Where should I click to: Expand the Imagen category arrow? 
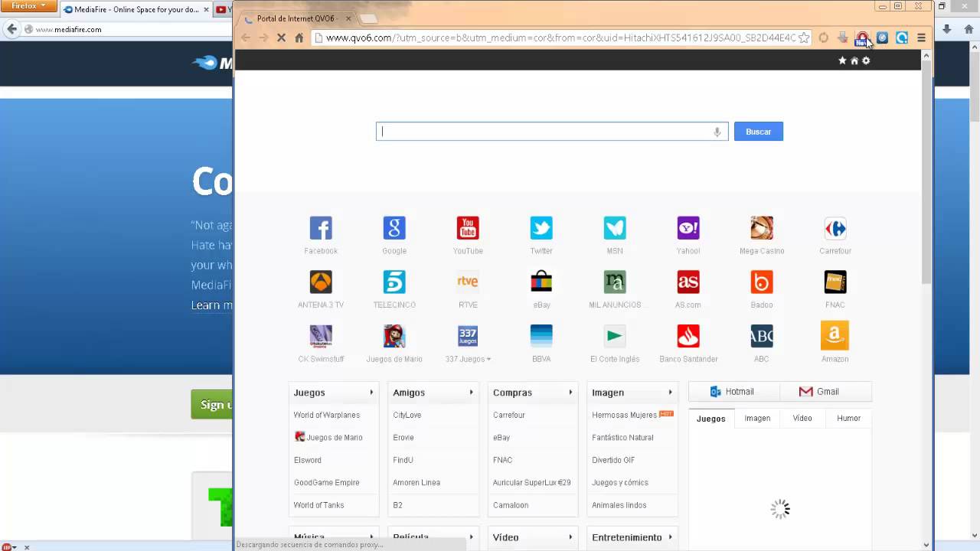670,393
